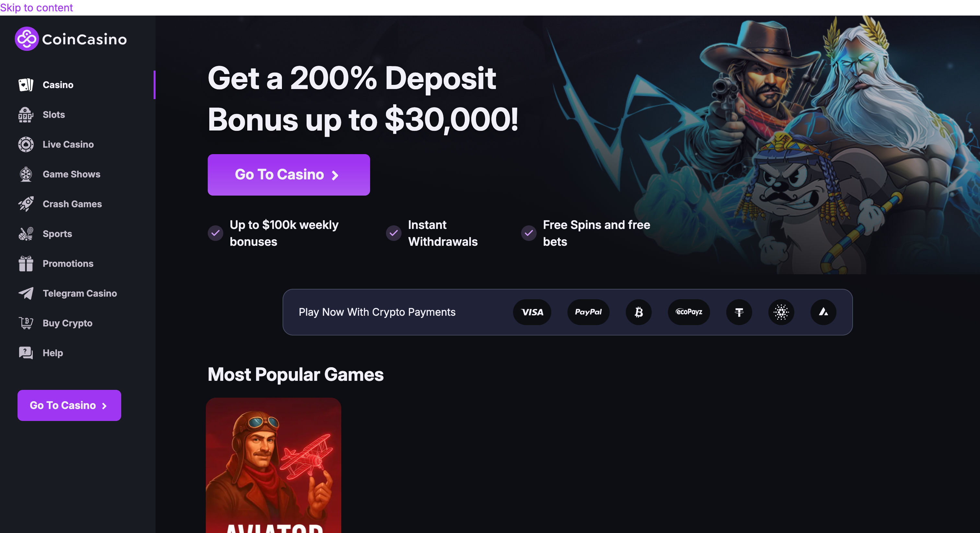Click the ecoPayz payment badge
Image resolution: width=980 pixels, height=533 pixels.
point(689,312)
